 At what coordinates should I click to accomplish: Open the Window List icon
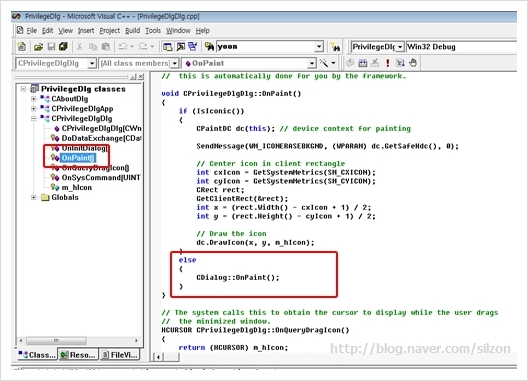(x=193, y=46)
